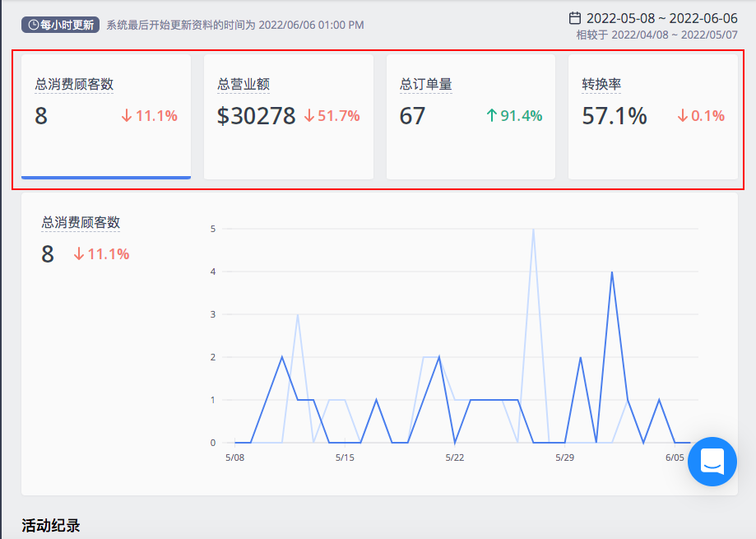
Task: Select the 总消费顾客数 metric card
Action: pyautogui.click(x=106, y=117)
